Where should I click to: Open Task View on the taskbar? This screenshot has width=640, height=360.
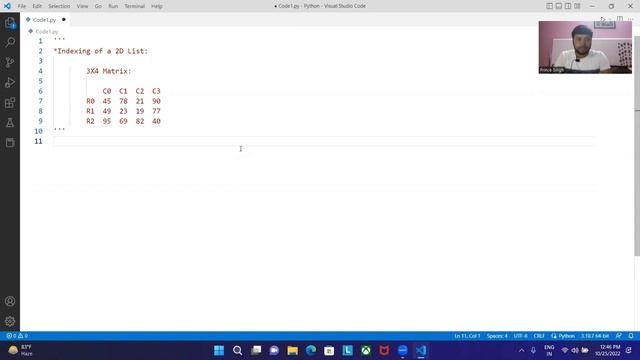(256, 351)
